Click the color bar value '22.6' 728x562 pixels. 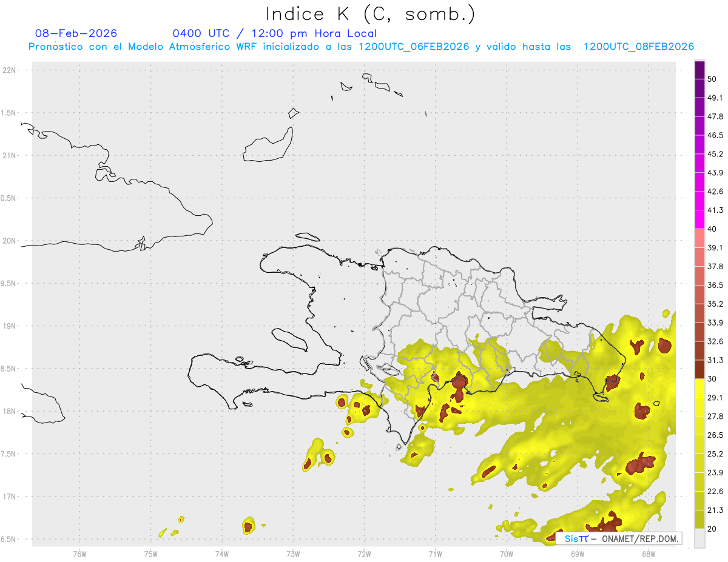coord(715,491)
